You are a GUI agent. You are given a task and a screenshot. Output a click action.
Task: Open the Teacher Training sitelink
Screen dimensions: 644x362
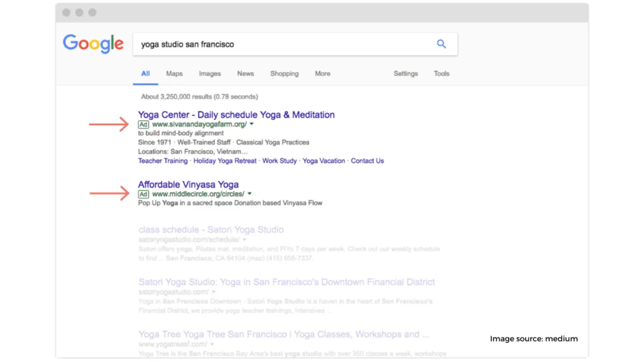click(x=163, y=161)
